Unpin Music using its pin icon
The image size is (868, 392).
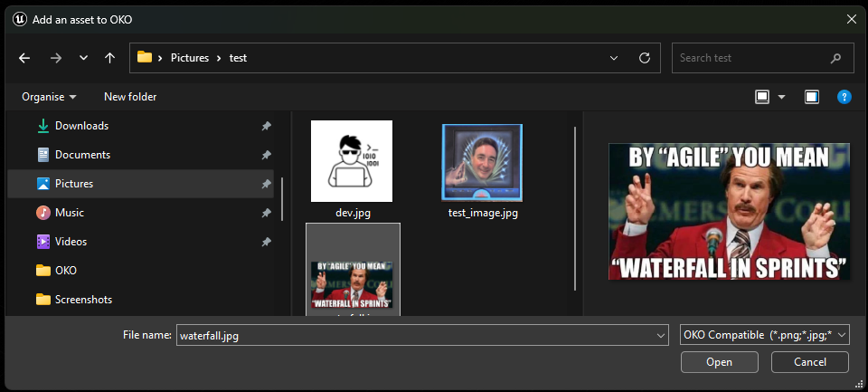tap(266, 213)
